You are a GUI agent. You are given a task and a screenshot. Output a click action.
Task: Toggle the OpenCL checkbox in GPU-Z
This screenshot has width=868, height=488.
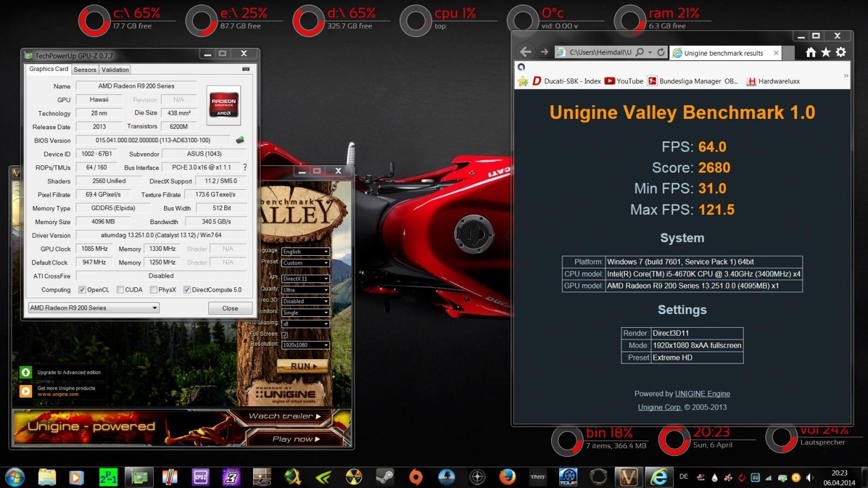tap(82, 290)
